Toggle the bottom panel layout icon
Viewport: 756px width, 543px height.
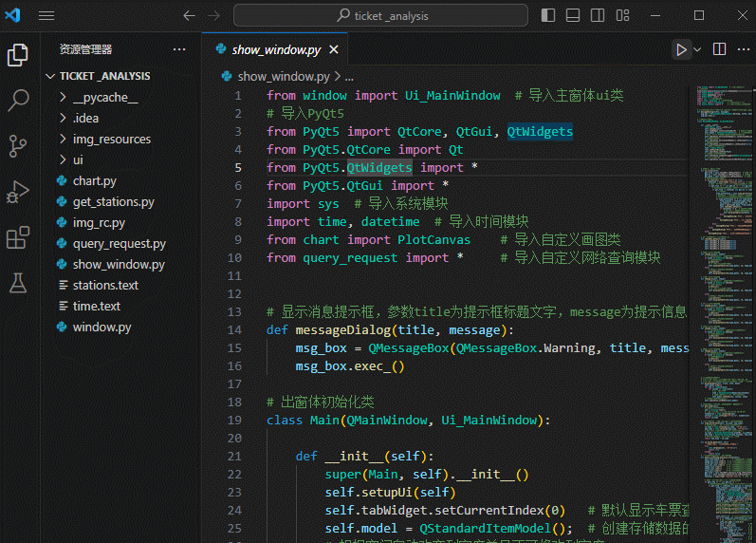point(573,15)
